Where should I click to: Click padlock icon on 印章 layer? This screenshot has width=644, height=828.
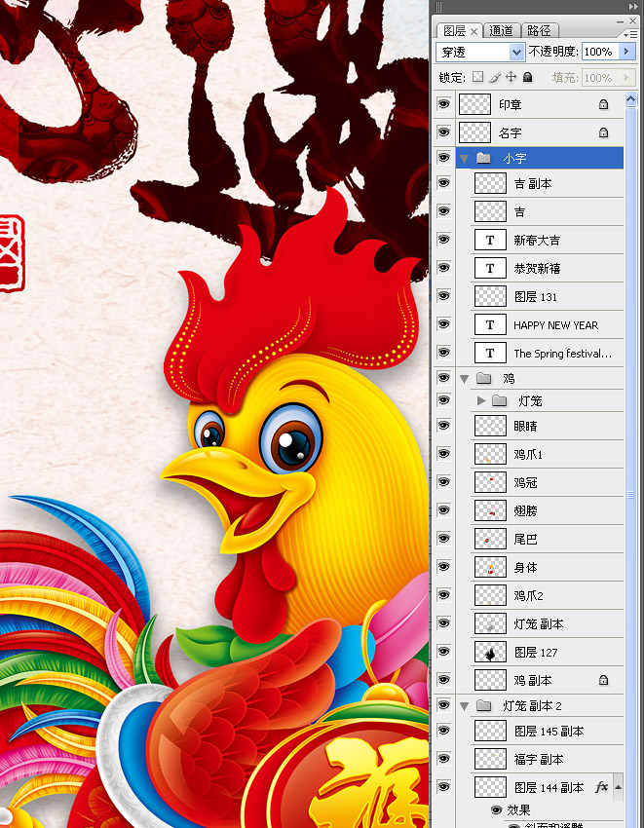tap(603, 104)
